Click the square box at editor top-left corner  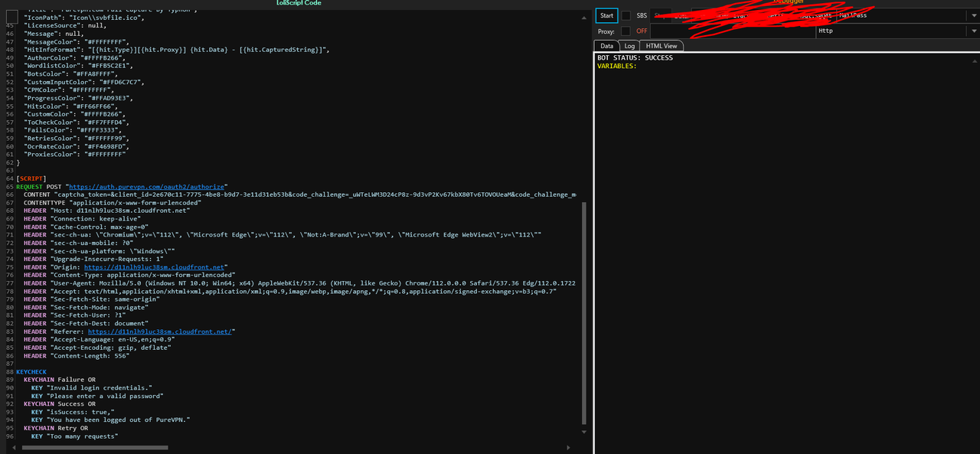tap(11, 16)
